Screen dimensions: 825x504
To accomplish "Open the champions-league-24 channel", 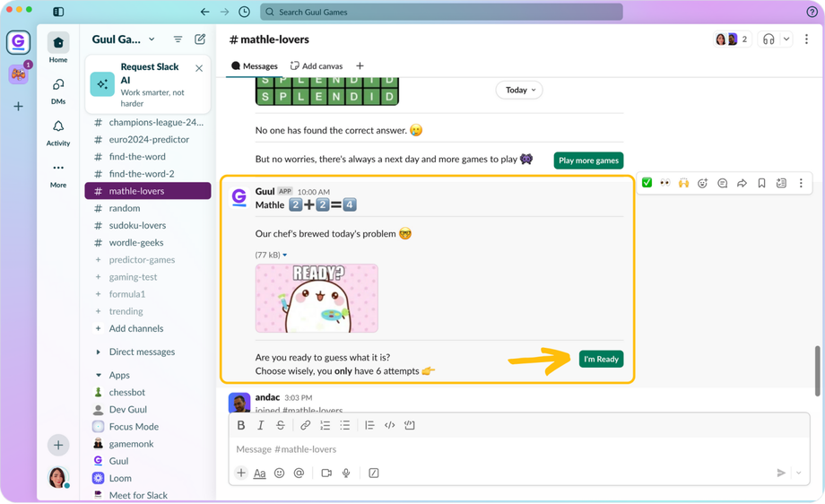I will tap(148, 122).
